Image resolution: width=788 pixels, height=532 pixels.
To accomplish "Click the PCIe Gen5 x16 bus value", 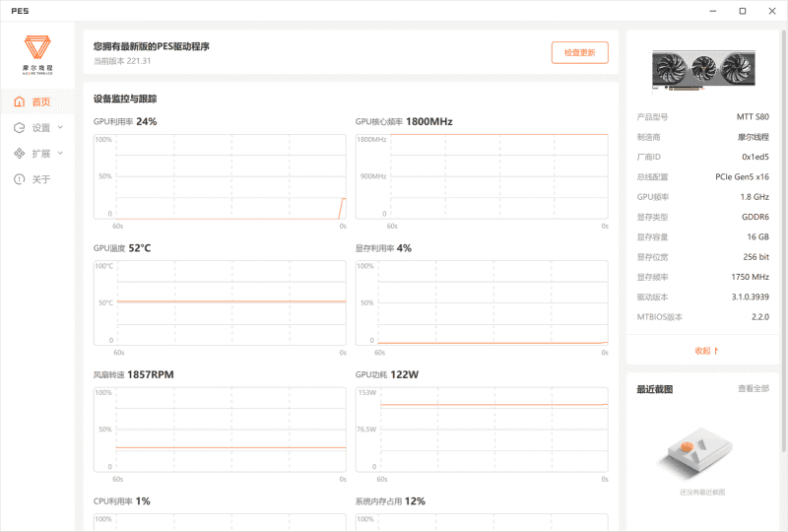I will 743,177.
